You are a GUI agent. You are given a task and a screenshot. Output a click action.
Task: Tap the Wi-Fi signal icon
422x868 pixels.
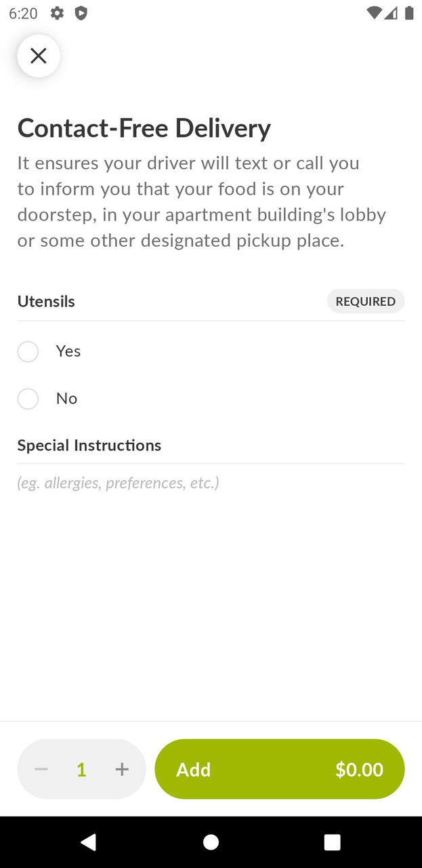tap(374, 13)
